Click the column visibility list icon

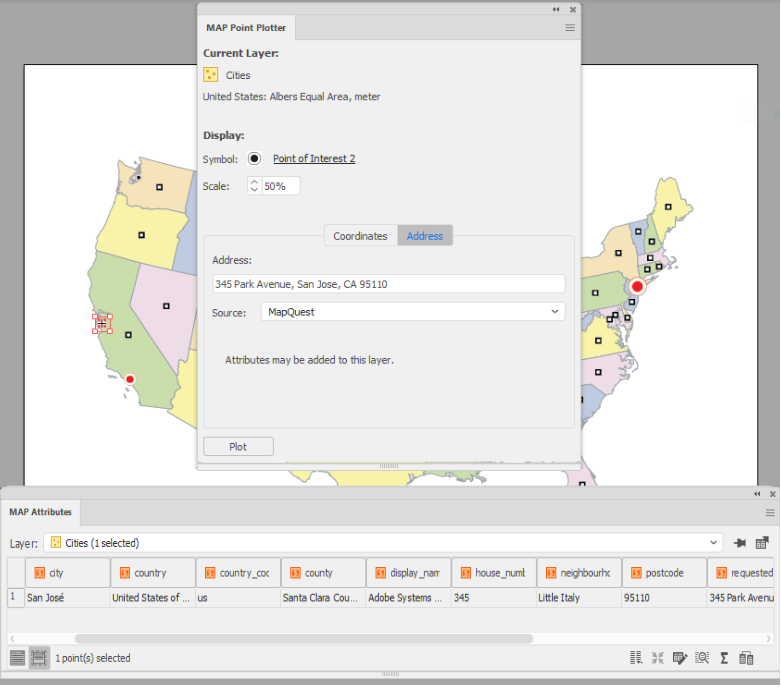pos(636,658)
